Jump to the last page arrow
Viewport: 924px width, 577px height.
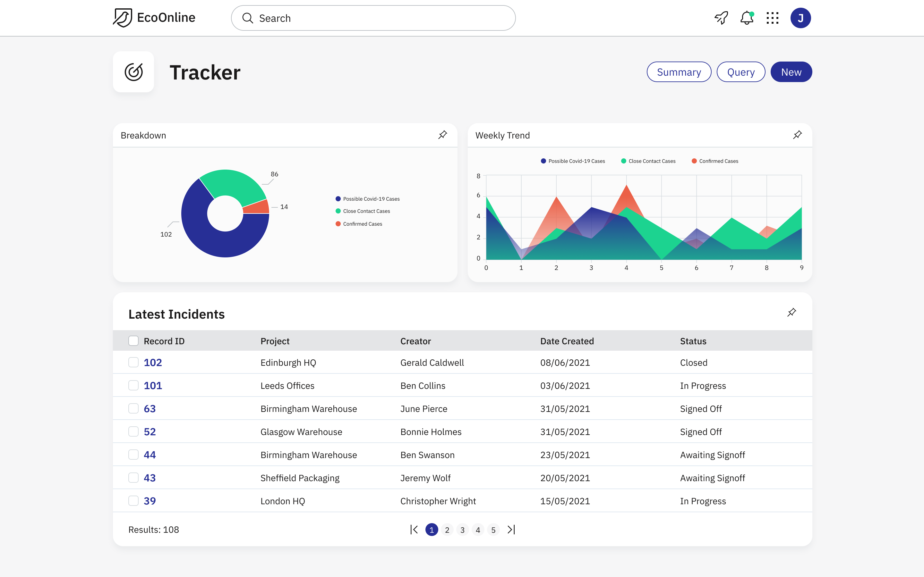[511, 529]
